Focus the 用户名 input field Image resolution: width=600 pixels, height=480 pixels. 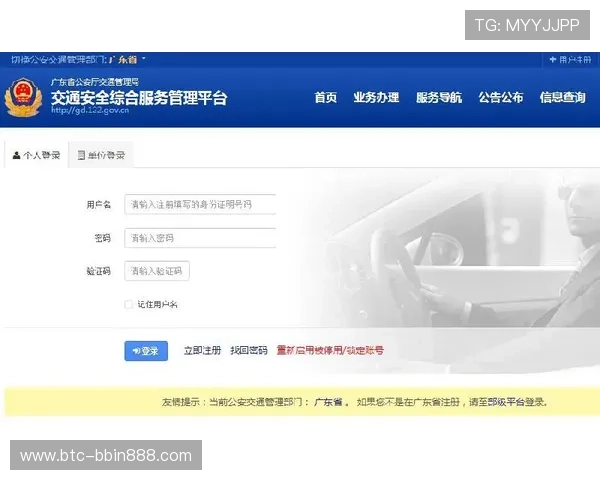200,204
